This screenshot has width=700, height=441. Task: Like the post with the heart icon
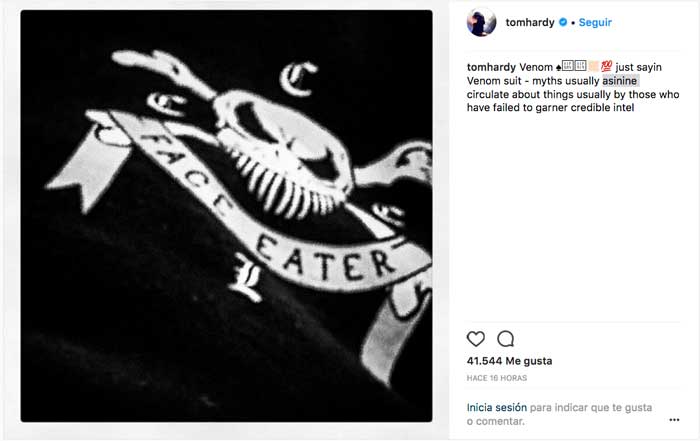tap(475, 339)
